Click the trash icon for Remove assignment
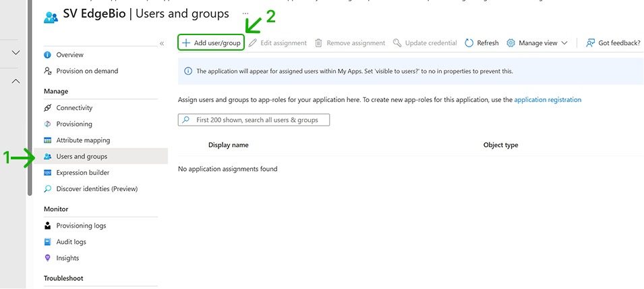This screenshot has height=289, width=644. 318,43
